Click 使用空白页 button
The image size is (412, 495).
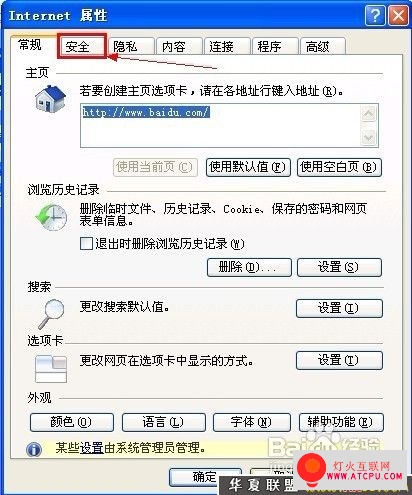339,167
